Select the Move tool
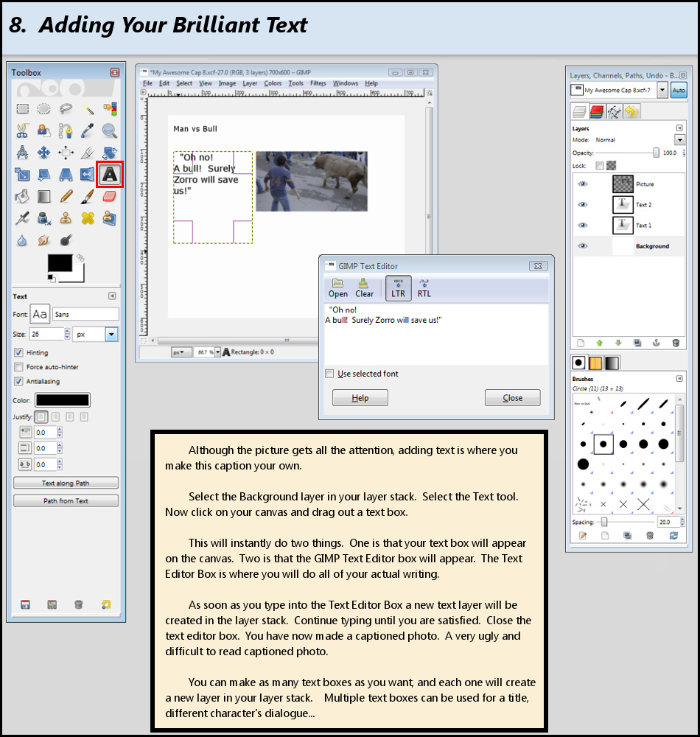Viewport: 700px width, 737px height. 43,153
